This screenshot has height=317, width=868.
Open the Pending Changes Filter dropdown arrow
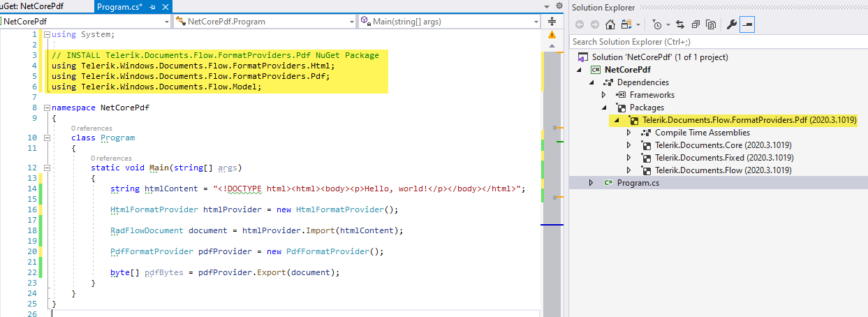668,25
